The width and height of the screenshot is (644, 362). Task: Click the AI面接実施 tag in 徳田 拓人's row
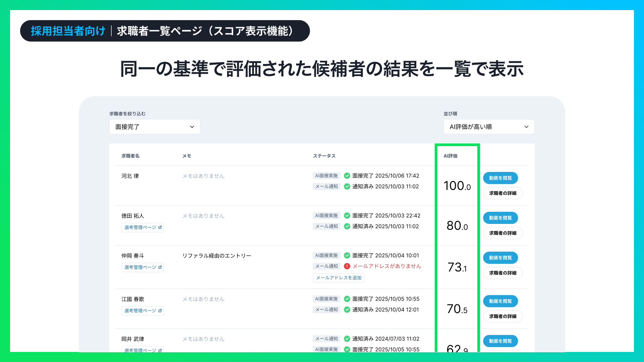click(326, 216)
